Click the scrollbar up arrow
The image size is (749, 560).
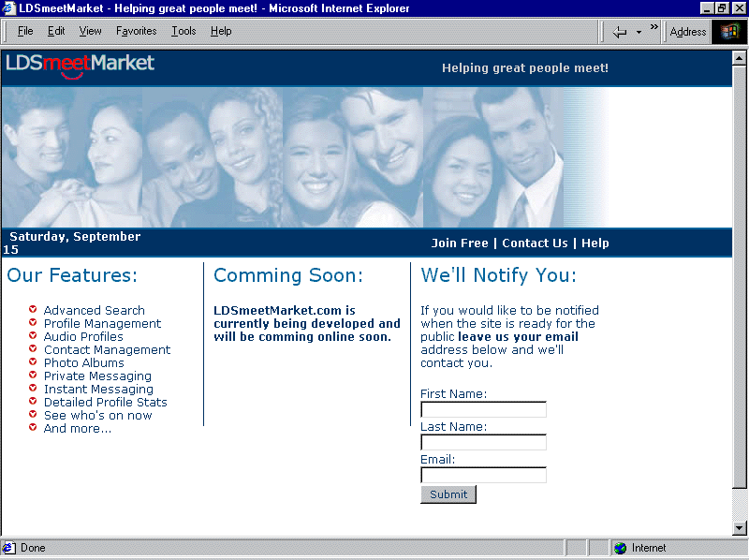[740, 58]
